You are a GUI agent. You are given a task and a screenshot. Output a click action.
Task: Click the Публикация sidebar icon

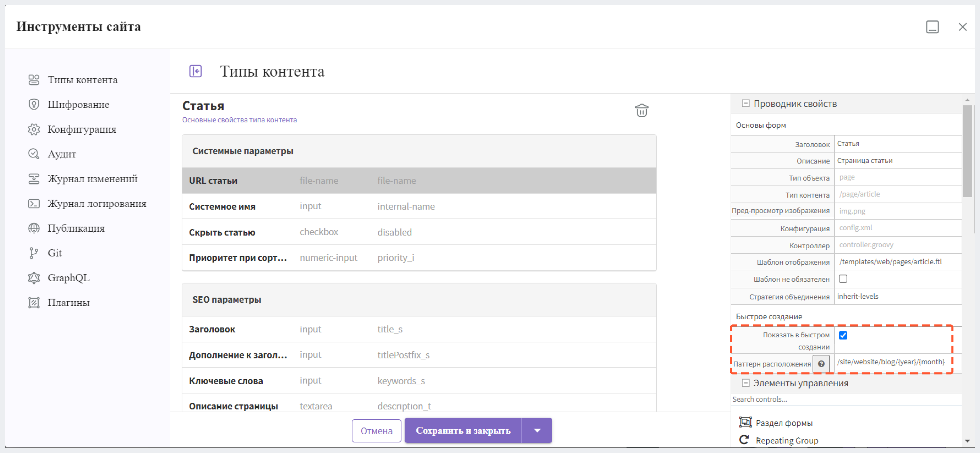click(x=35, y=228)
